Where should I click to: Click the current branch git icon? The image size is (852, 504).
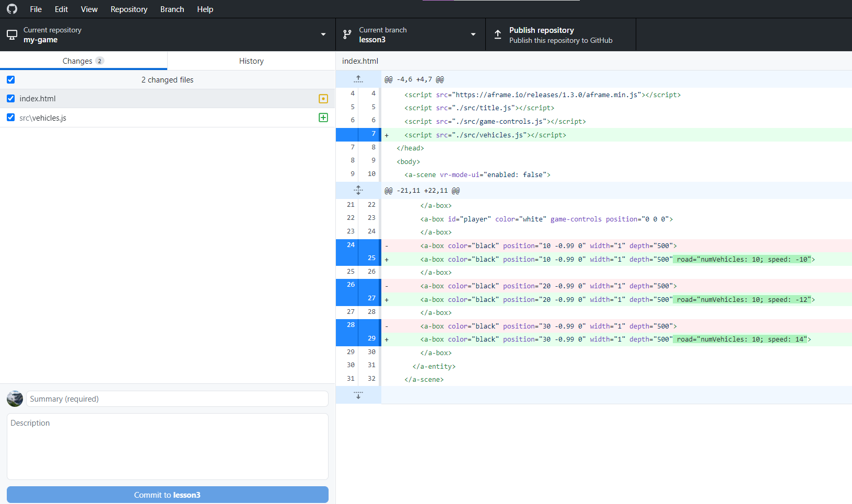(347, 34)
